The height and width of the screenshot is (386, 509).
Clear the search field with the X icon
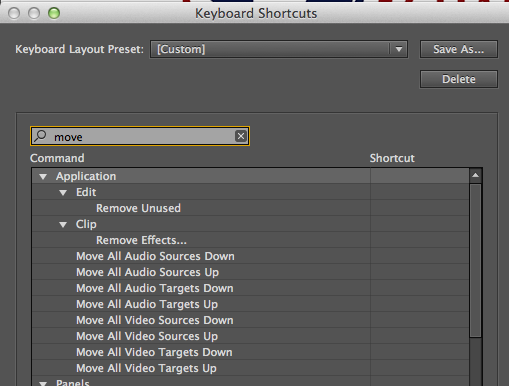click(x=241, y=136)
